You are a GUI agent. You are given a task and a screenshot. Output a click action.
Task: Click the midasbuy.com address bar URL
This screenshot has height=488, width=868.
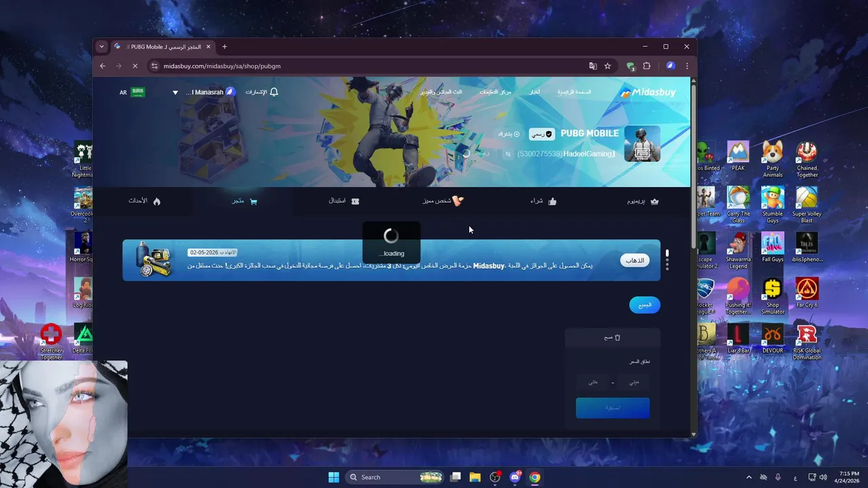(x=222, y=66)
